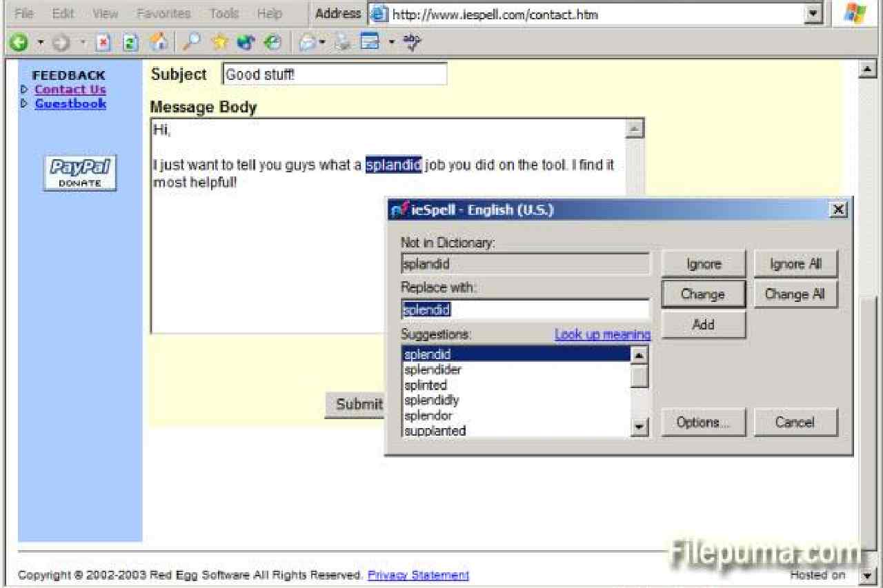The image size is (883, 588).
Task: Click Ignore in ieSpell dialog
Action: [704, 264]
